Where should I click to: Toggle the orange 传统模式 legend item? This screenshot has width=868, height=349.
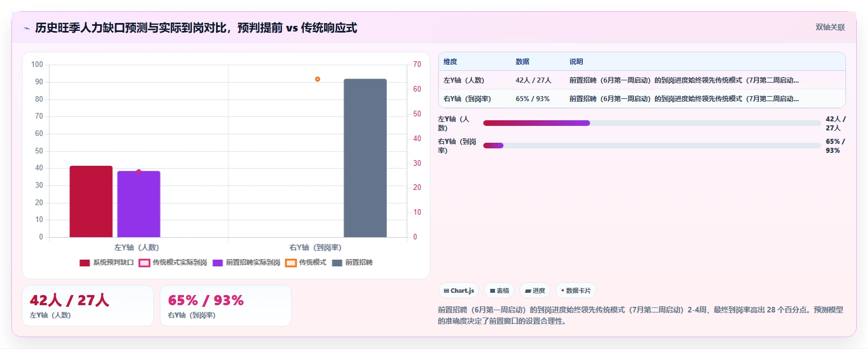(306, 262)
